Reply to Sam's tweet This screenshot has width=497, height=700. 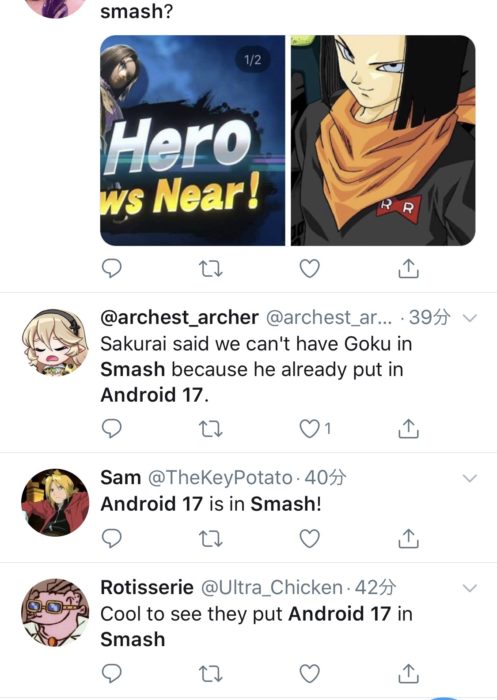[112, 538]
